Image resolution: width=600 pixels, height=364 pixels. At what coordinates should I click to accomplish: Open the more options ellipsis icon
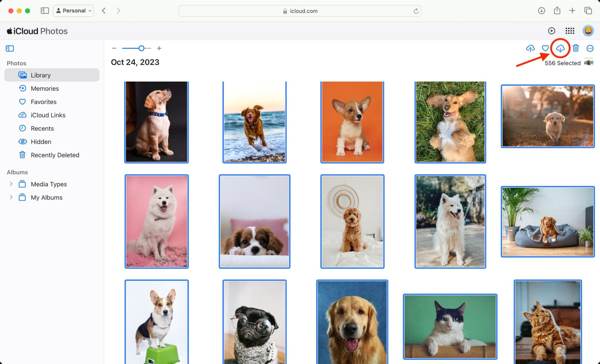click(590, 48)
